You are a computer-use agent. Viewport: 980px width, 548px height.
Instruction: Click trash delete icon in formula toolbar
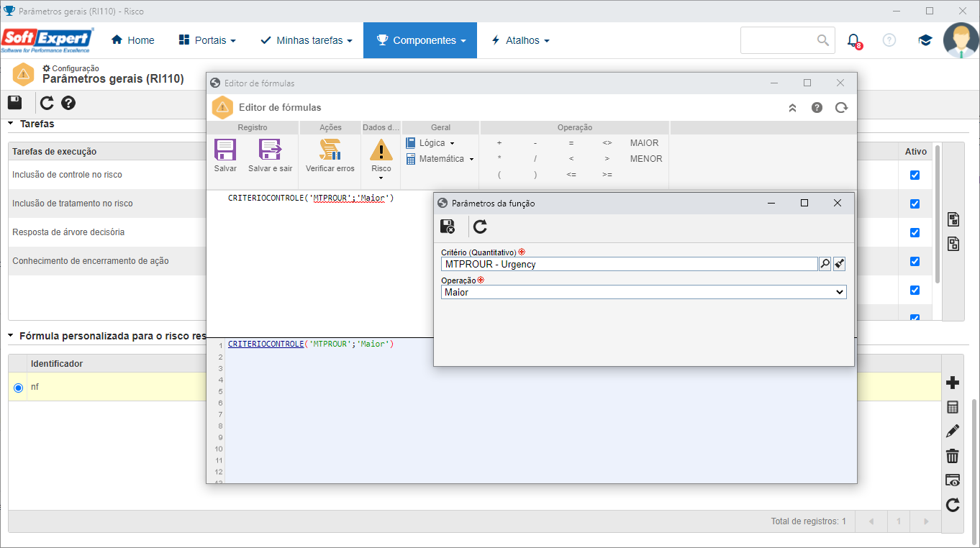click(x=953, y=456)
